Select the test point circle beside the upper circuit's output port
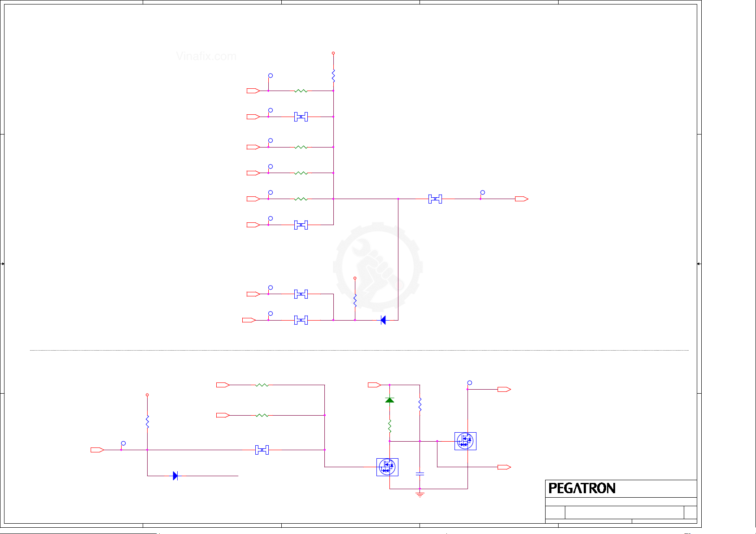756x534 pixels. (x=482, y=193)
